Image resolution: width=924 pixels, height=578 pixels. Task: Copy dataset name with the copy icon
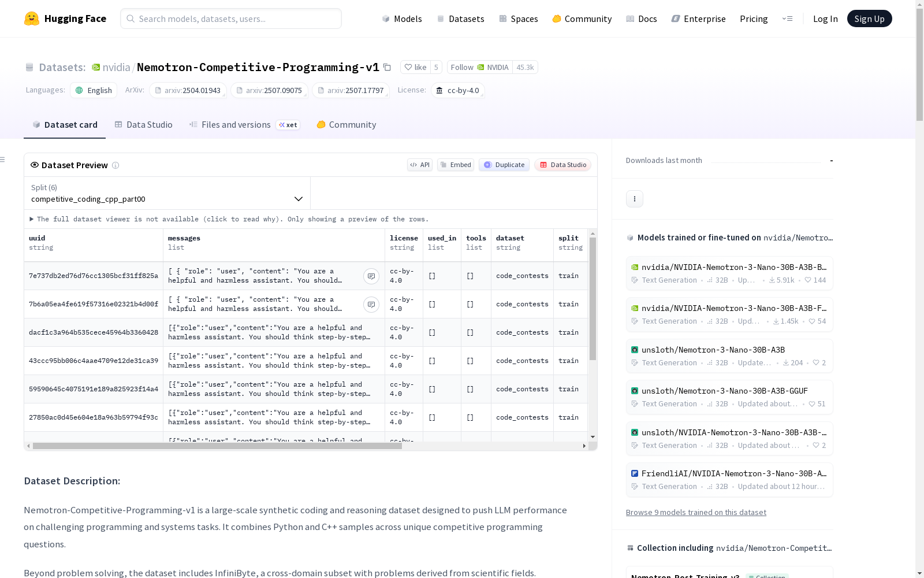coord(387,68)
